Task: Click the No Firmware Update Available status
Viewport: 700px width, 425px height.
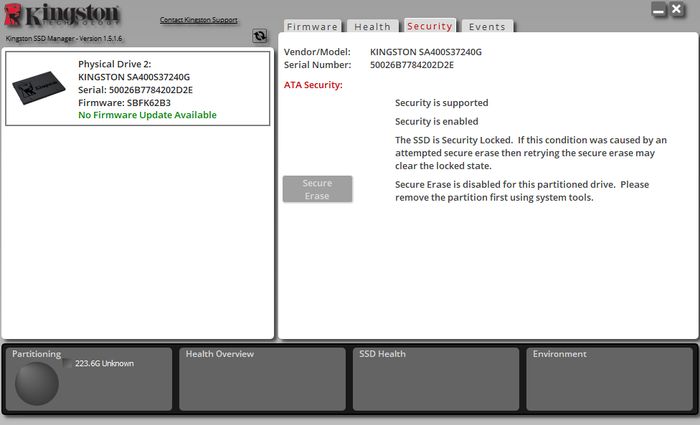Action: tap(147, 115)
